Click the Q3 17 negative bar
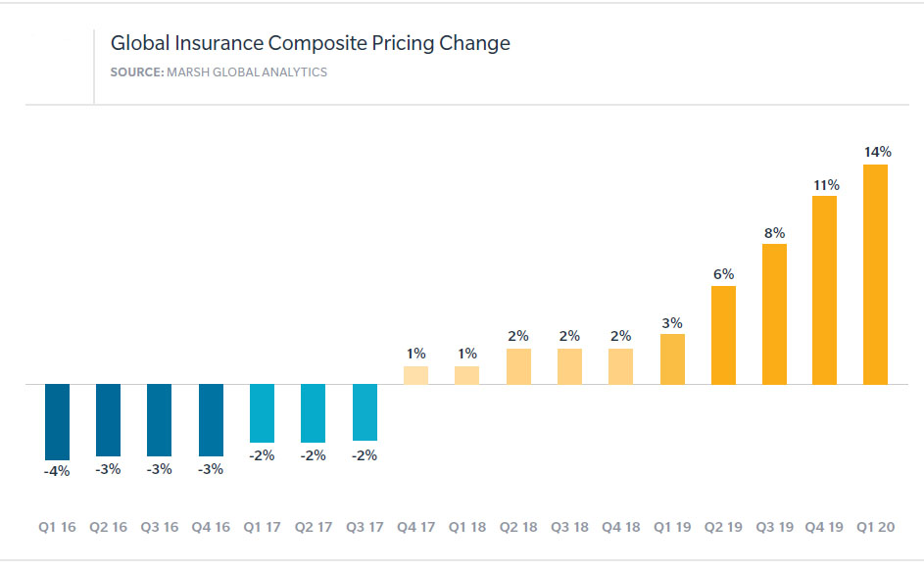 [365, 412]
